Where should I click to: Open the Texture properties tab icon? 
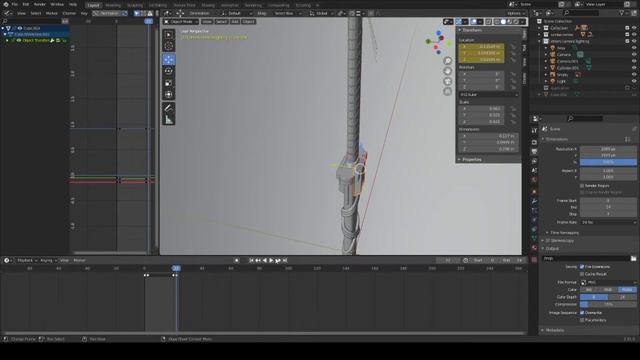click(534, 259)
